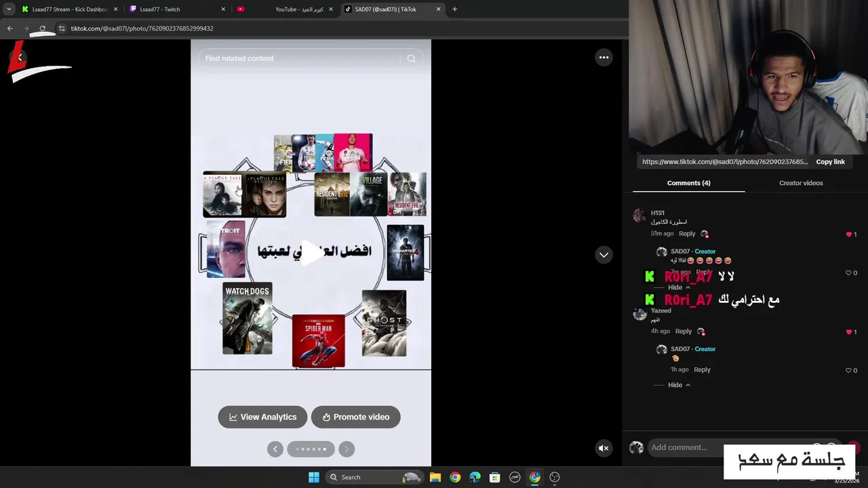View site information icon in address bar
The width and height of the screenshot is (868, 488).
(x=62, y=28)
